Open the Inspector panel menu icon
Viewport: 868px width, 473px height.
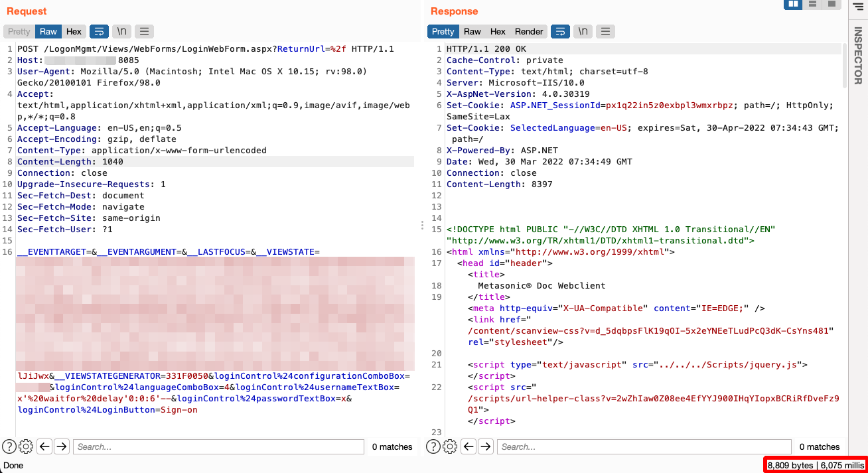point(857,7)
